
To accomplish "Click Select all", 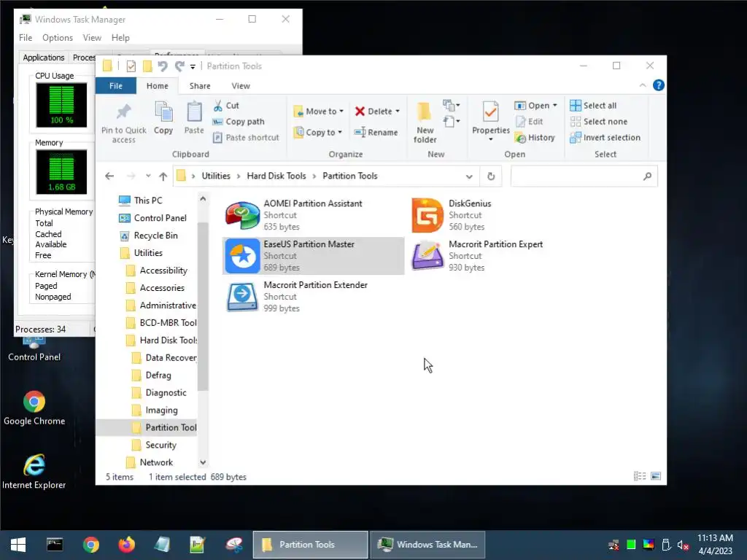I will coord(594,106).
